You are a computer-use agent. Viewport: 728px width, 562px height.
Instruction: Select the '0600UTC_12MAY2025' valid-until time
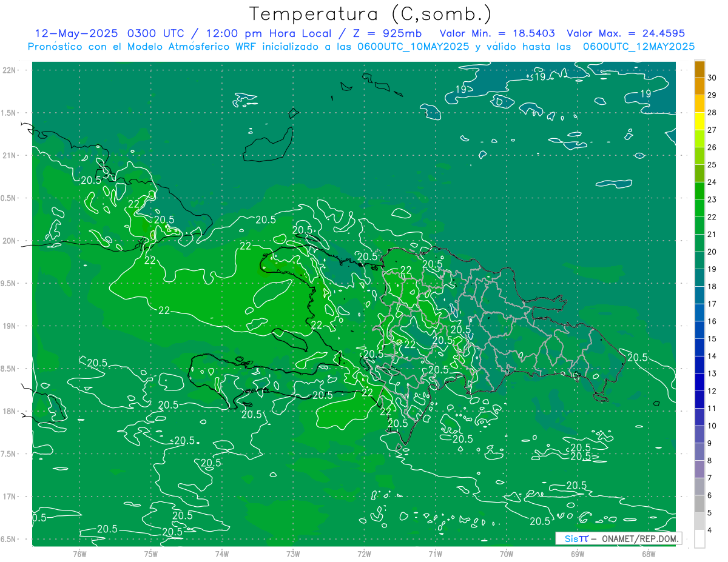(639, 47)
